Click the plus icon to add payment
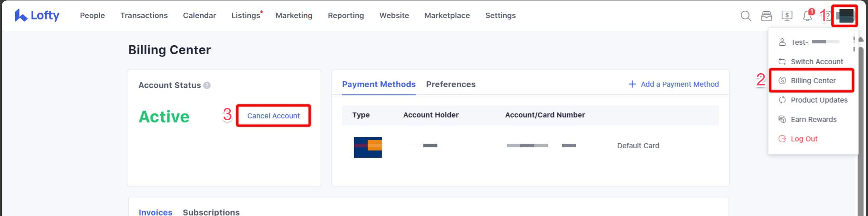This screenshot has height=216, width=868. click(632, 84)
